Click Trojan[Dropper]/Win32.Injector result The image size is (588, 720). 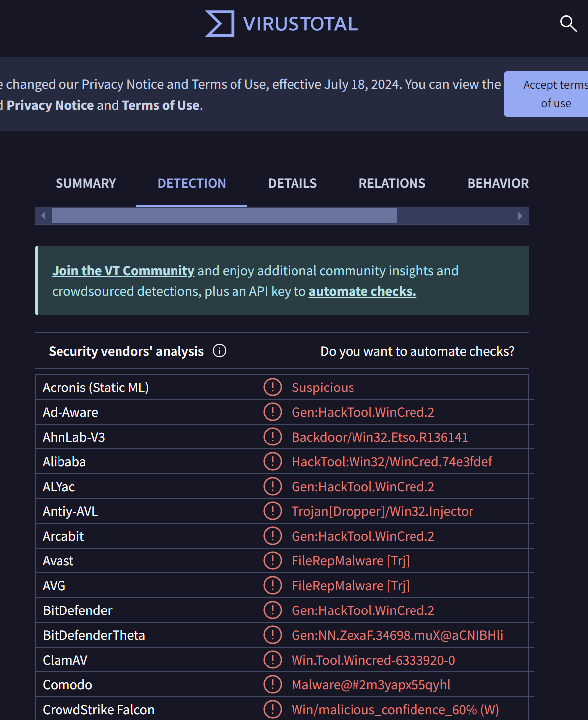(382, 511)
